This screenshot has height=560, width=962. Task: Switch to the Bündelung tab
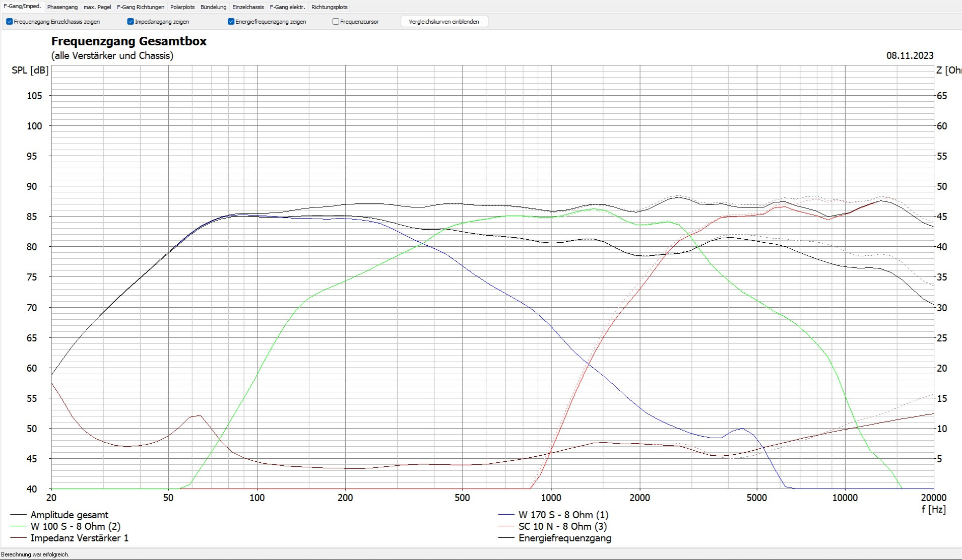click(x=213, y=7)
